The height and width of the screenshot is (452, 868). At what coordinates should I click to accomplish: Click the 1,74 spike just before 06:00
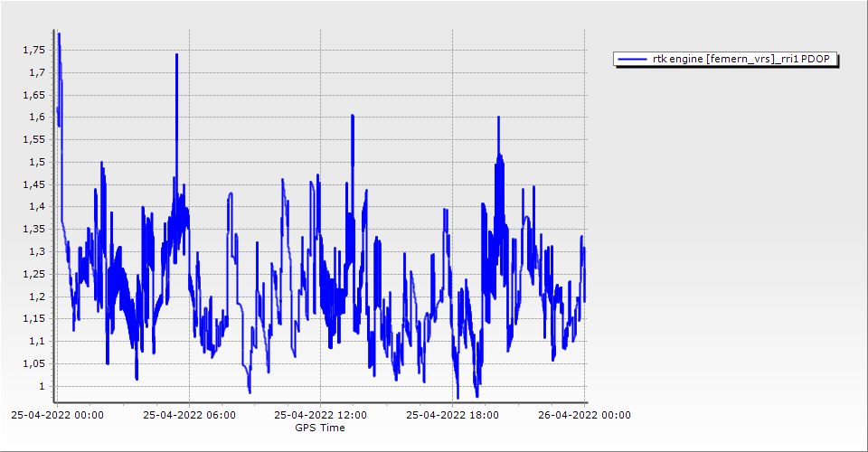click(176, 55)
